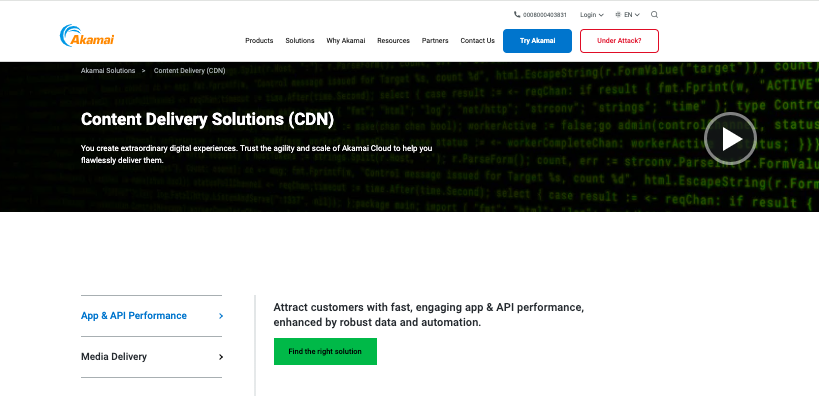Click the App & API Performance chevron

pyautogui.click(x=221, y=316)
